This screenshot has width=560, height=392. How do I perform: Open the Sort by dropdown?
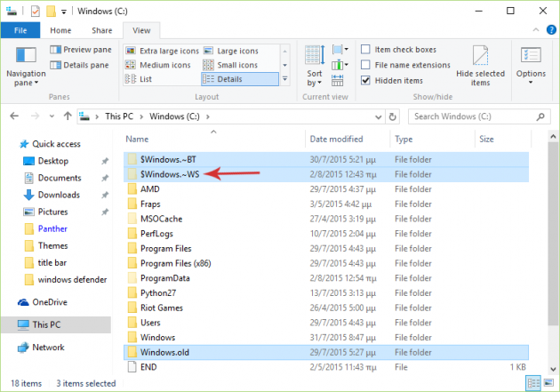coord(315,67)
